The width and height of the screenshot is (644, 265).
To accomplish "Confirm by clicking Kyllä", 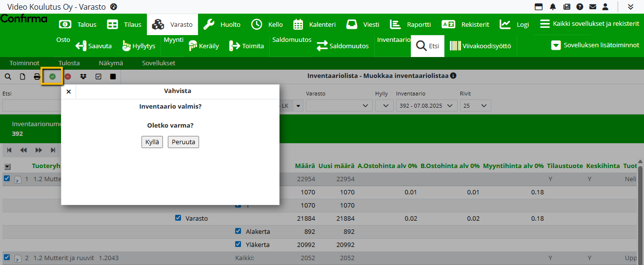I will pos(152,142).
